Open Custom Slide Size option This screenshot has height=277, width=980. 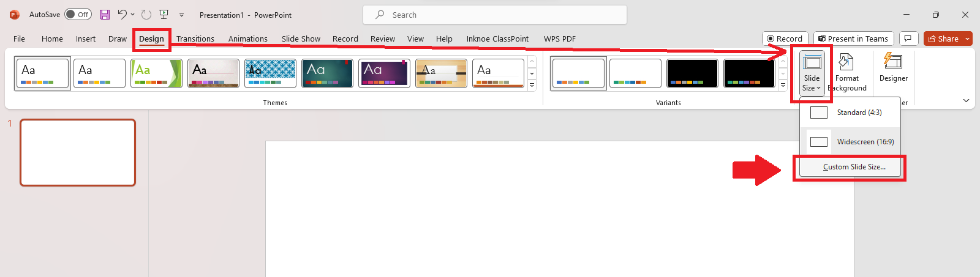click(x=850, y=167)
